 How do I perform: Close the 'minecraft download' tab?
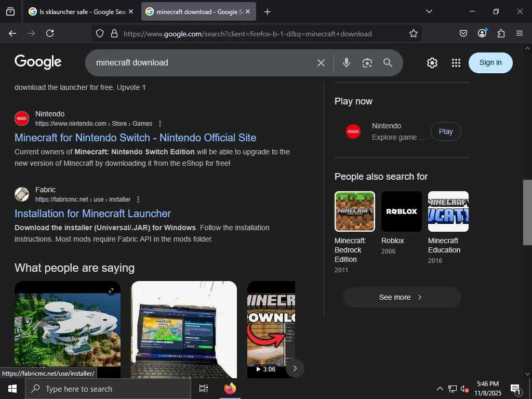248,11
